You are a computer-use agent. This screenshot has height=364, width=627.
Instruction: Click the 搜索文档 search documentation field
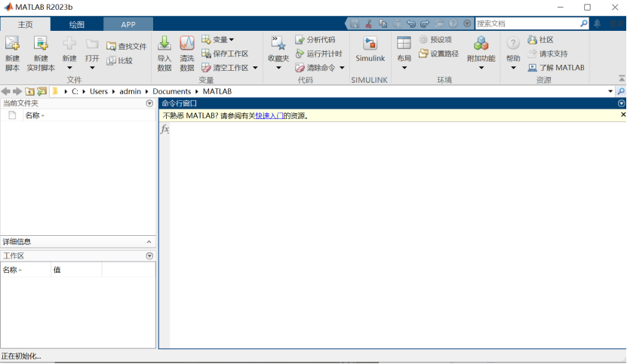(527, 23)
